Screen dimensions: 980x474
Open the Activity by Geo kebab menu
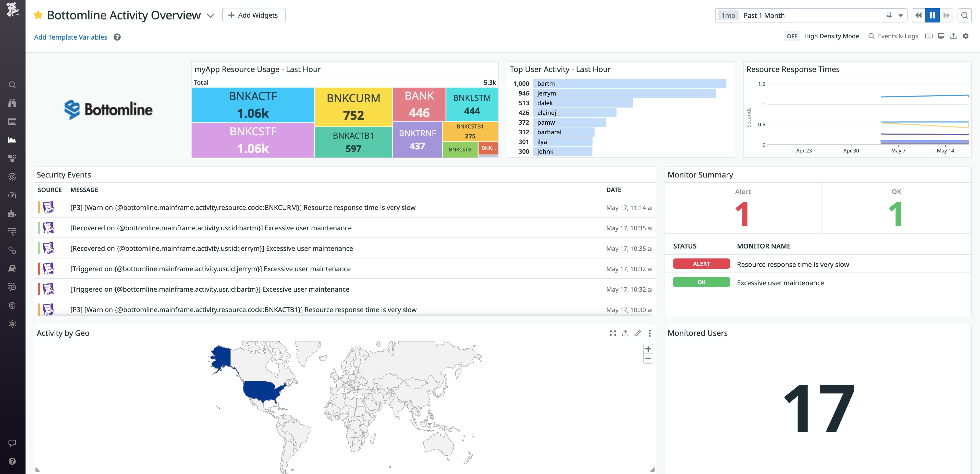tap(650, 333)
